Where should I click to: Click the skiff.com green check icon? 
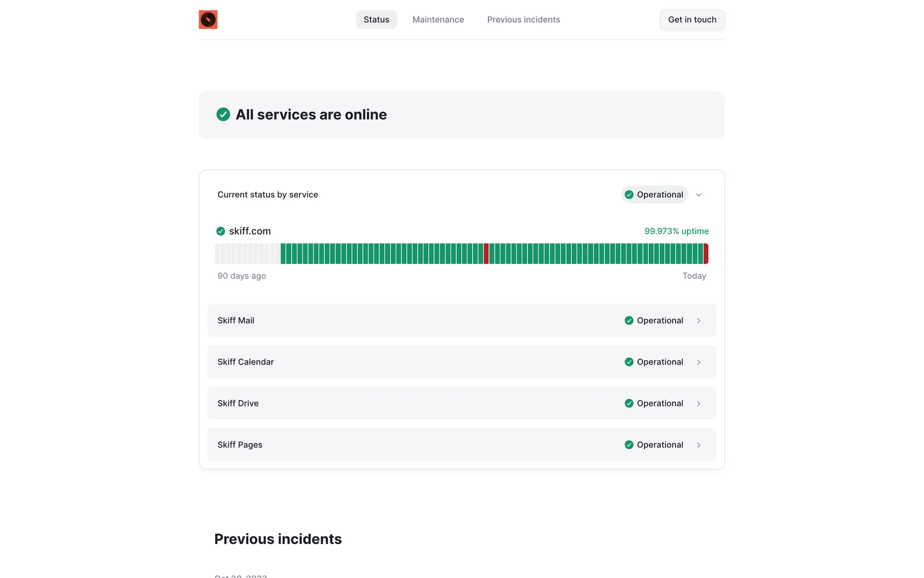(x=220, y=231)
